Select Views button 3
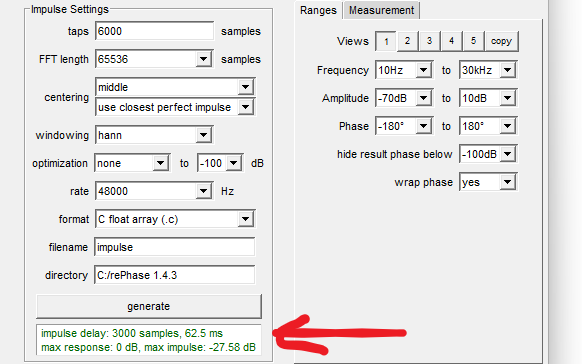Image resolution: width=582 pixels, height=364 pixels. (x=429, y=41)
